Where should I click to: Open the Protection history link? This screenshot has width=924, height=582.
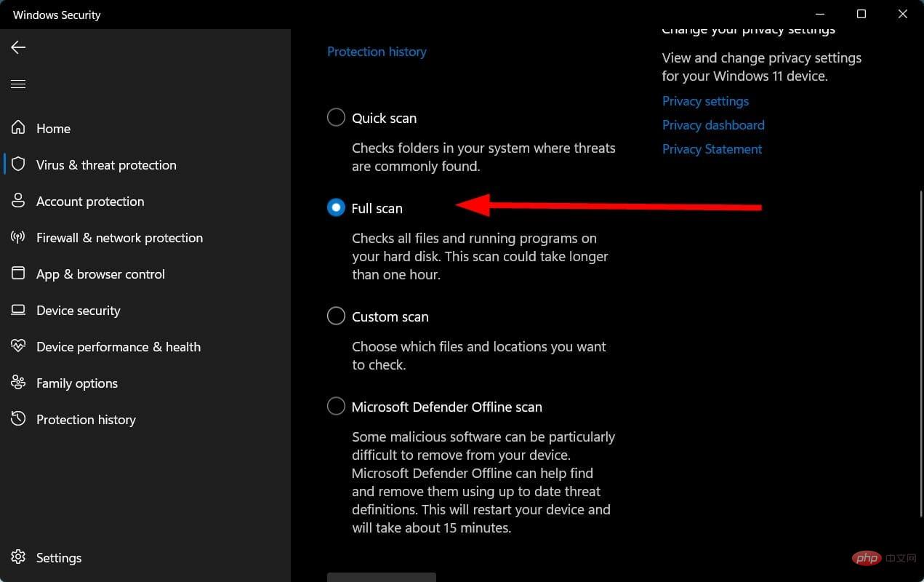[377, 52]
